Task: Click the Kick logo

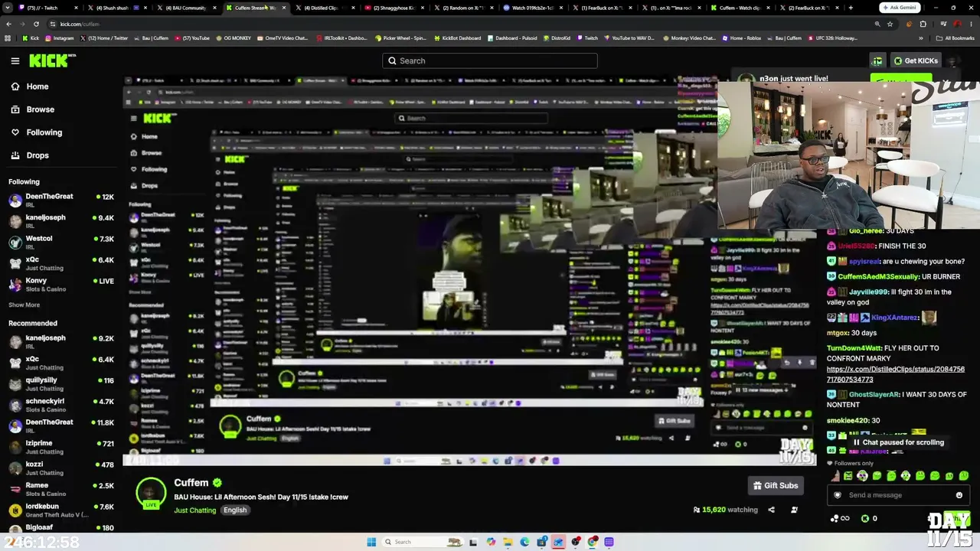Action: click(53, 60)
